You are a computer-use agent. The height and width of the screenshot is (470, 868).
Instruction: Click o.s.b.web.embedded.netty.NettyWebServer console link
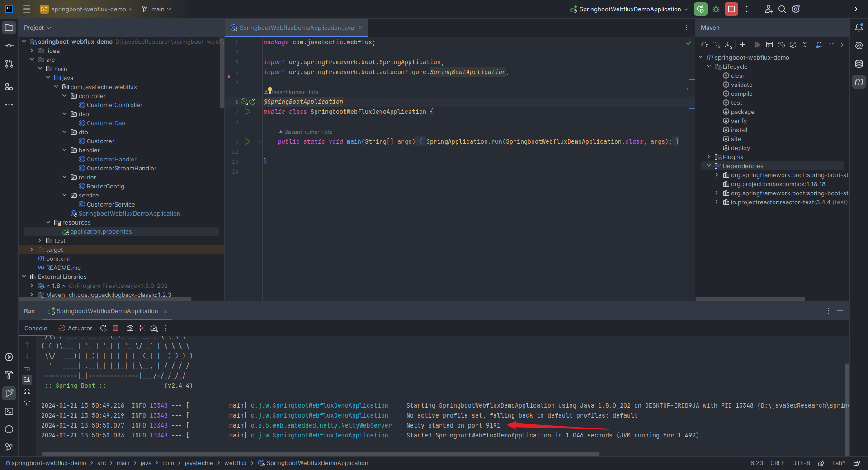[x=321, y=425]
